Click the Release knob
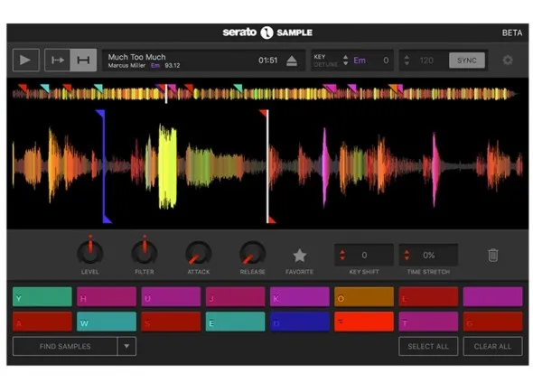Image resolution: width=533 pixels, height=392 pixels. point(253,253)
